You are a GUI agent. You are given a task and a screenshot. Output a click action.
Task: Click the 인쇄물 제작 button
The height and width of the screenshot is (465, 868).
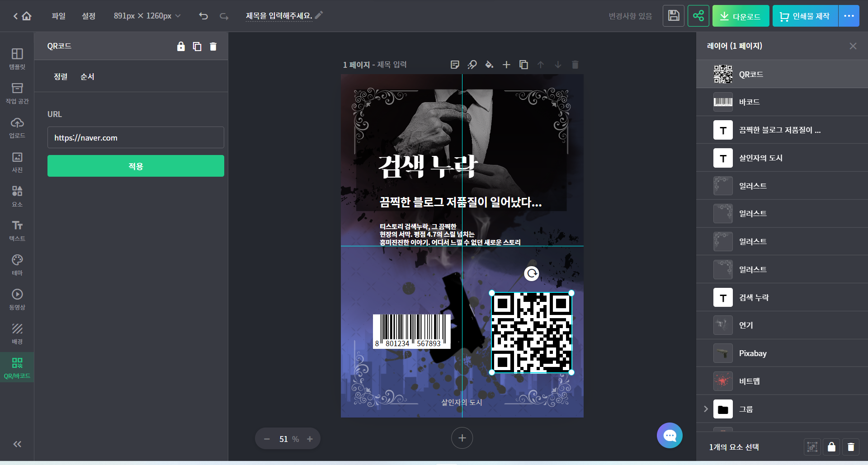click(x=805, y=16)
